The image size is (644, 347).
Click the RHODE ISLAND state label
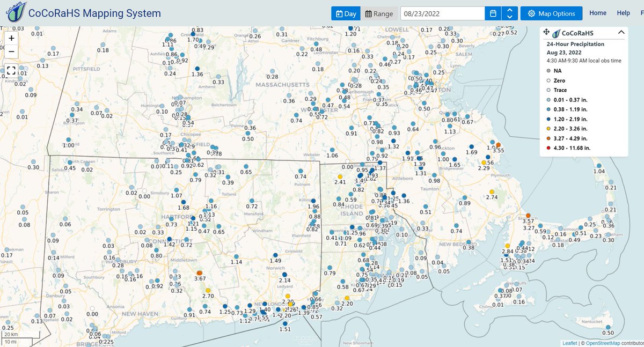(353, 210)
